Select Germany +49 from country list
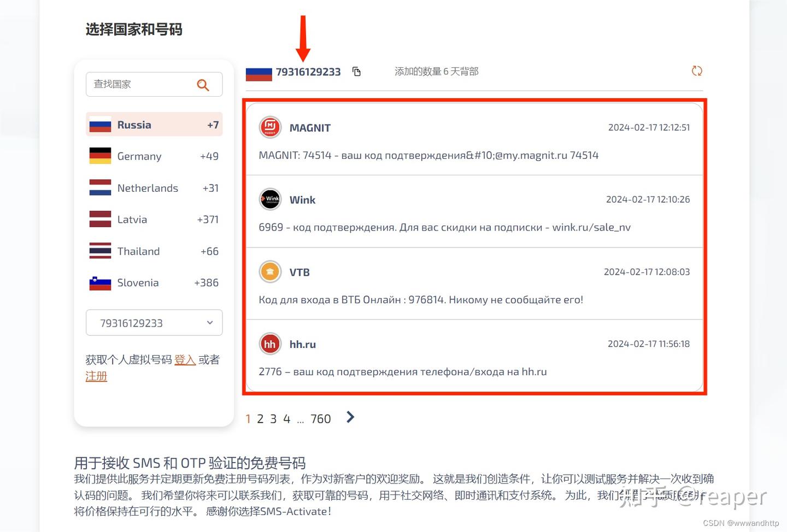Image resolution: width=787 pixels, height=532 pixels. 154,156
